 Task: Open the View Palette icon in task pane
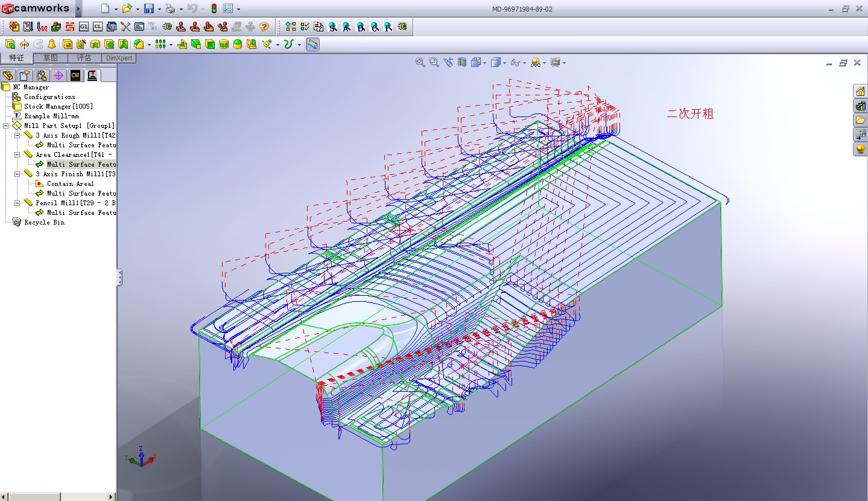[x=860, y=135]
